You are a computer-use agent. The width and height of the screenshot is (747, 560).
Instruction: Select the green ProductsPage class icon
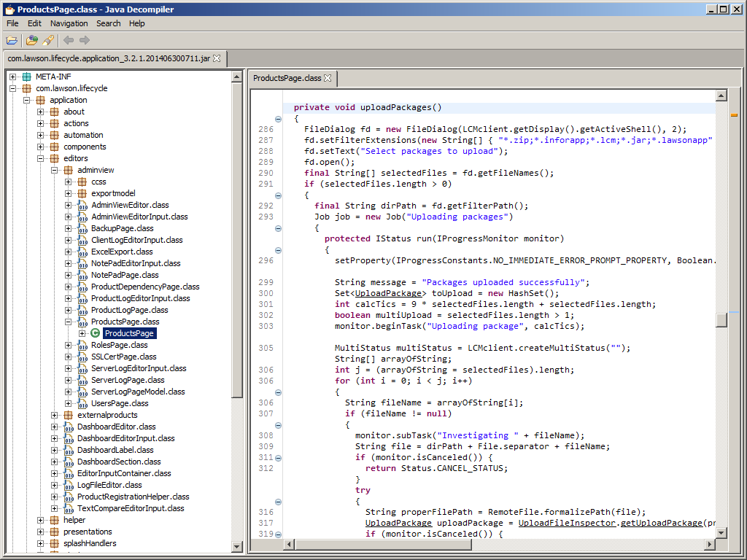pos(96,333)
